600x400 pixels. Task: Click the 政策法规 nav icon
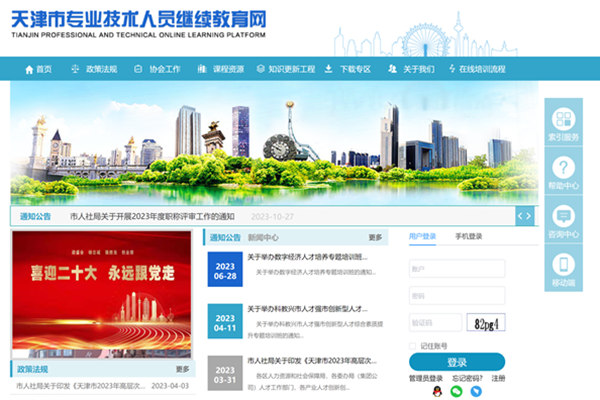[75, 69]
